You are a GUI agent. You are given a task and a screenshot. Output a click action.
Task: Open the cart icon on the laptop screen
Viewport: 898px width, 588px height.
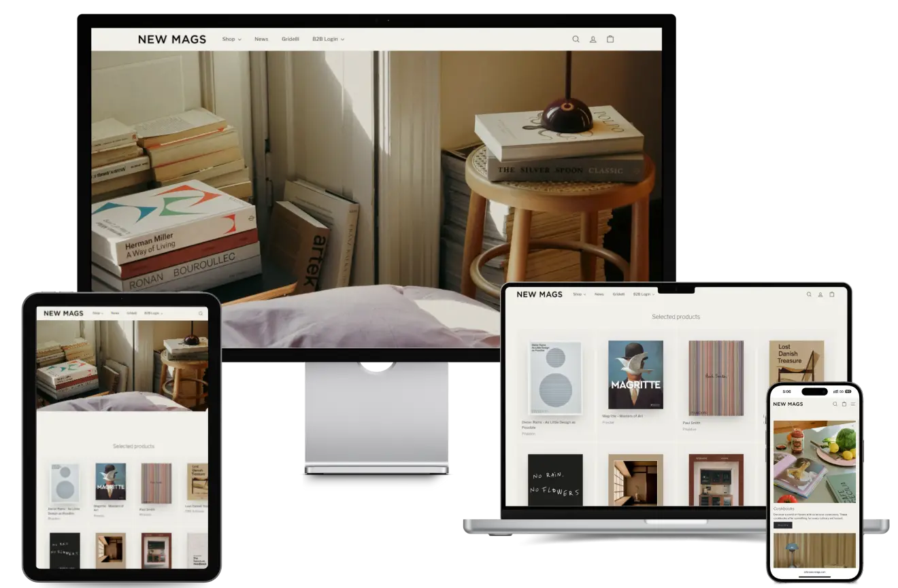831,294
